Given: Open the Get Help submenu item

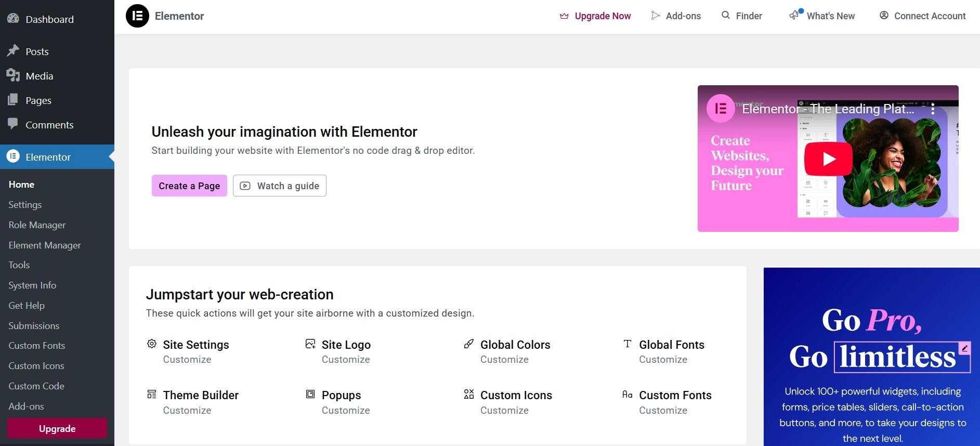Looking at the screenshot, I should coord(27,306).
